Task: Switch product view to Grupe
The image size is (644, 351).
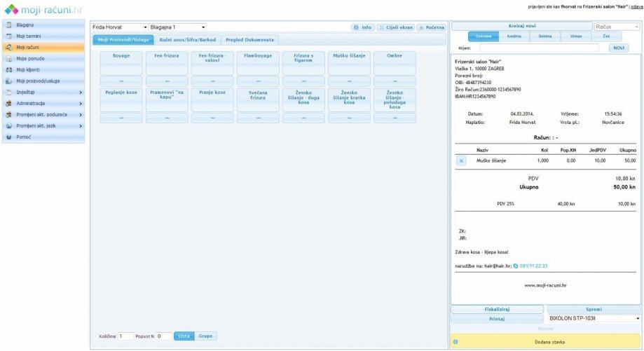Action: pos(205,336)
